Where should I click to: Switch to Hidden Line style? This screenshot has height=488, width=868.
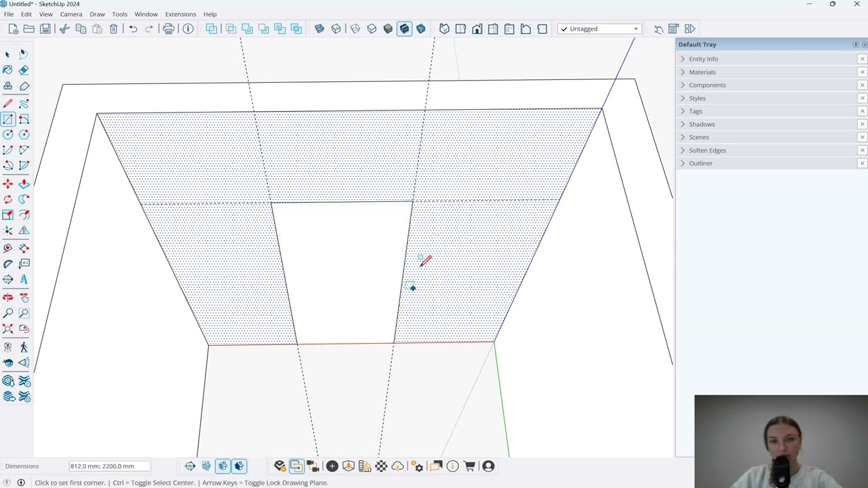click(x=372, y=28)
